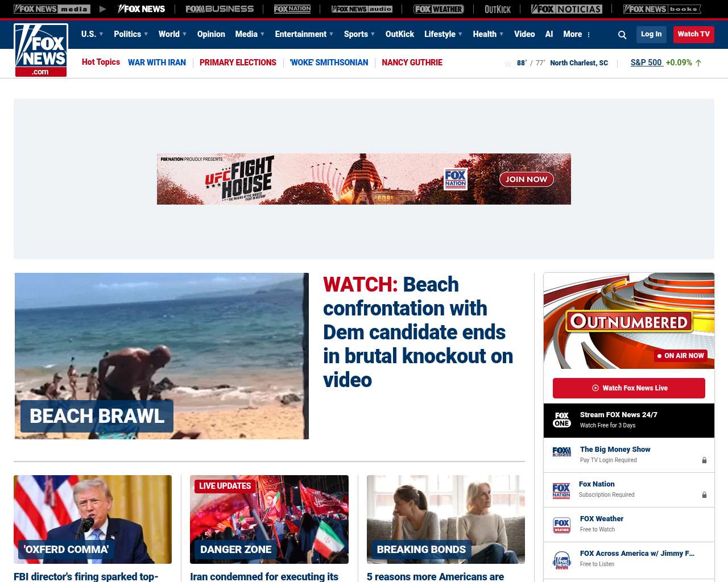Open Iran condemned for executing headline
Image resolution: width=728 pixels, height=582 pixels.
(x=264, y=576)
